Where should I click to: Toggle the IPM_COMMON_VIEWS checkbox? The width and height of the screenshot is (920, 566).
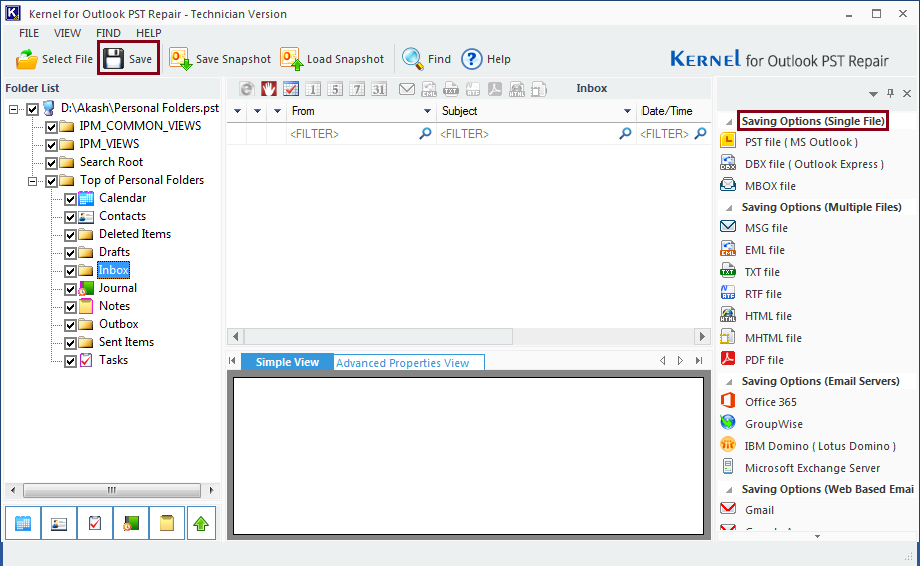click(x=51, y=127)
